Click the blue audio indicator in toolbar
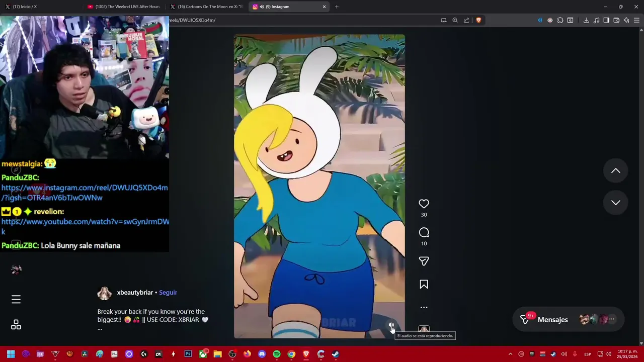 (540, 20)
